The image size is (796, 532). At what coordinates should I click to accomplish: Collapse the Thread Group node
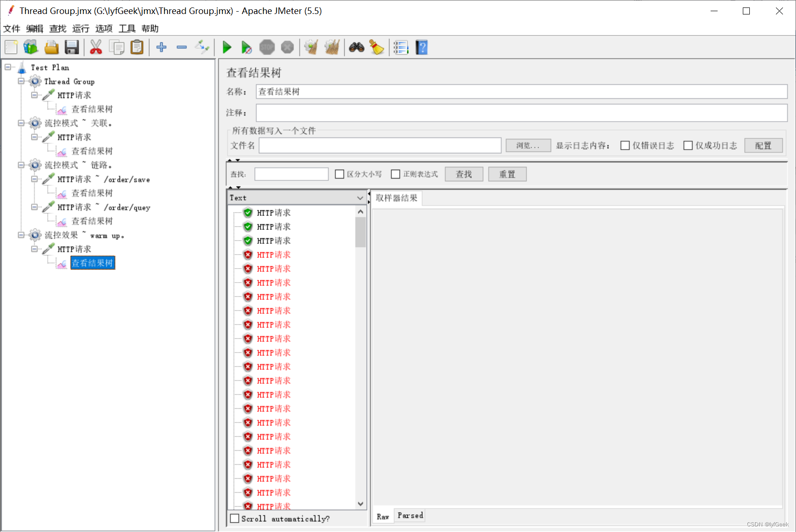coord(21,81)
